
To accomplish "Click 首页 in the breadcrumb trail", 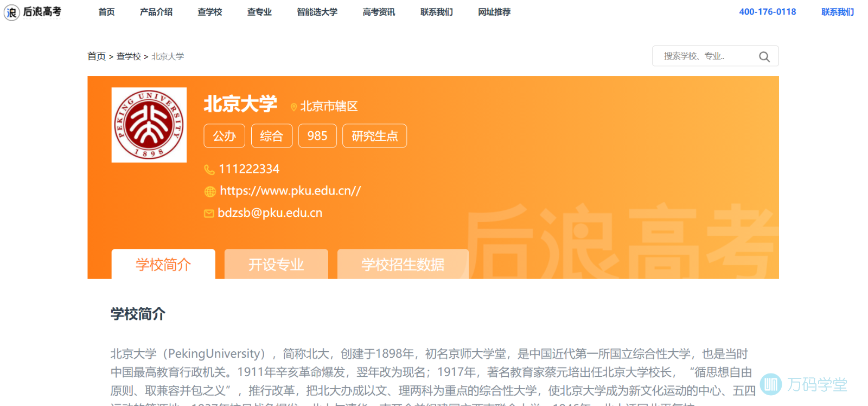I will [97, 56].
